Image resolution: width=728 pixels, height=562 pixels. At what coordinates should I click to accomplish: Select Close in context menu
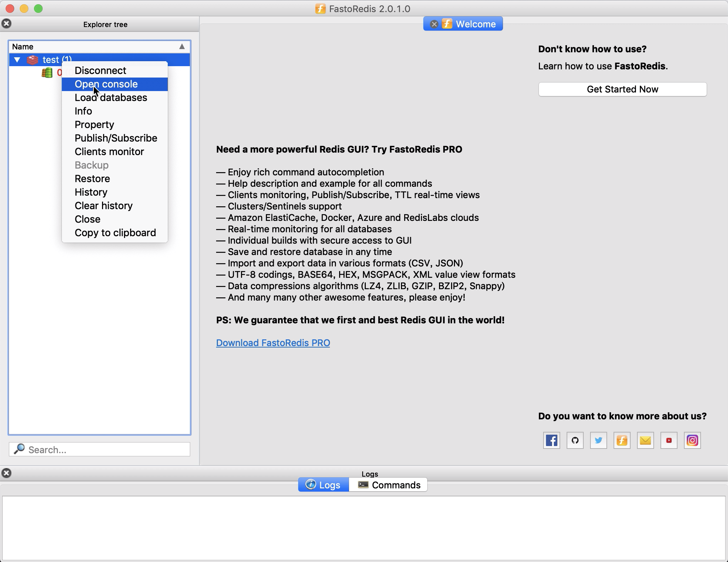coord(114,219)
